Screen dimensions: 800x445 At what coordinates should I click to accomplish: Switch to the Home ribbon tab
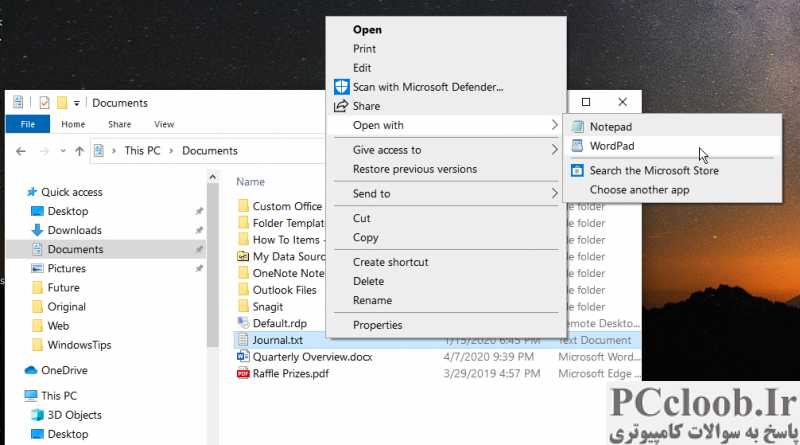click(73, 124)
